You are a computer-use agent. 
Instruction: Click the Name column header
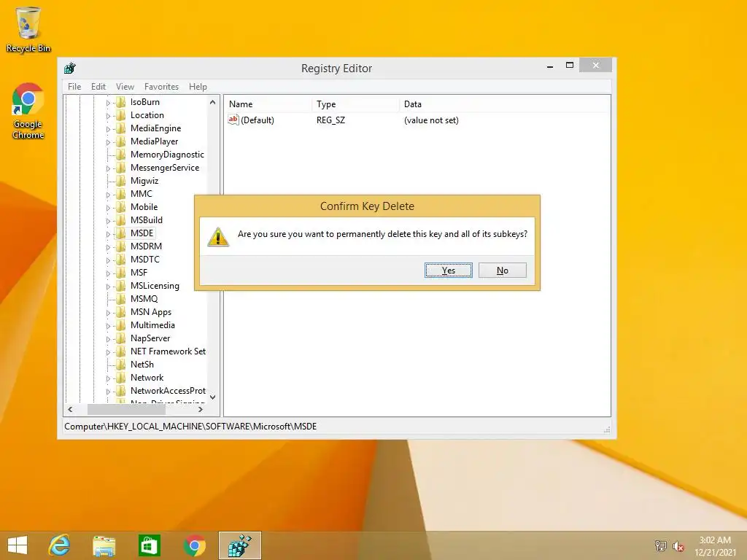coord(269,104)
